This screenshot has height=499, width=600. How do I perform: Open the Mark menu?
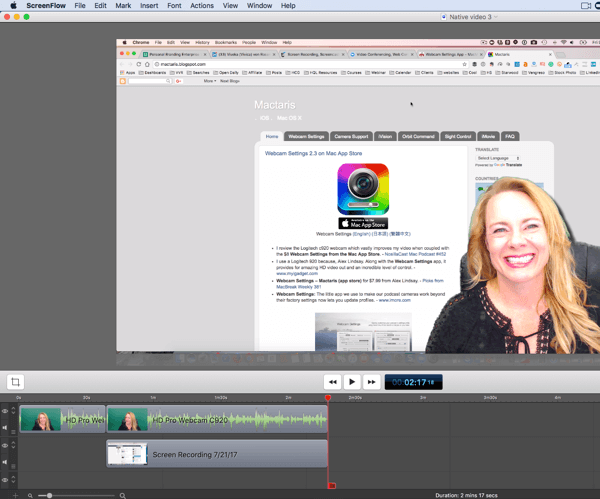click(123, 6)
